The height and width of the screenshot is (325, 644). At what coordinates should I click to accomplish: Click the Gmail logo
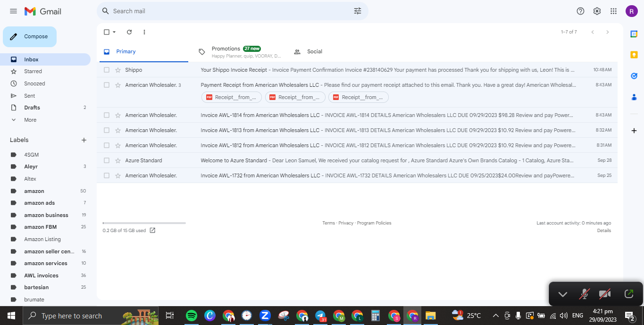[x=43, y=11]
